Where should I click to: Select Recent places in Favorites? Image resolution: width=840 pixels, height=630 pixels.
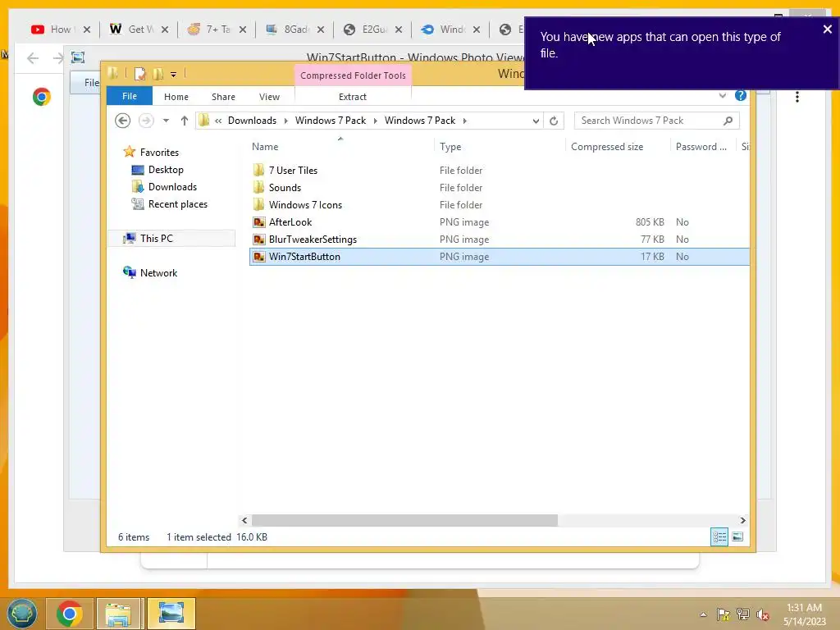(x=177, y=204)
